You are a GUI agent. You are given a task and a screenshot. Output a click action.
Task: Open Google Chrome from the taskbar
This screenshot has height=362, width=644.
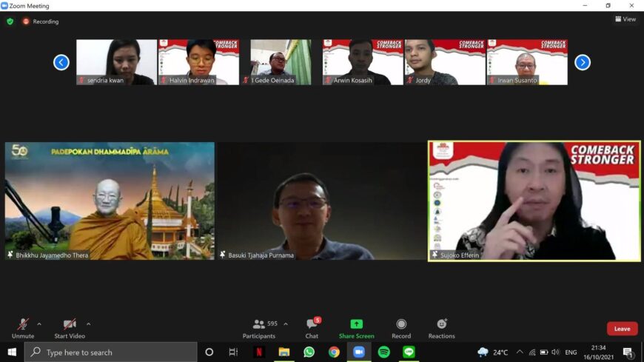334,352
